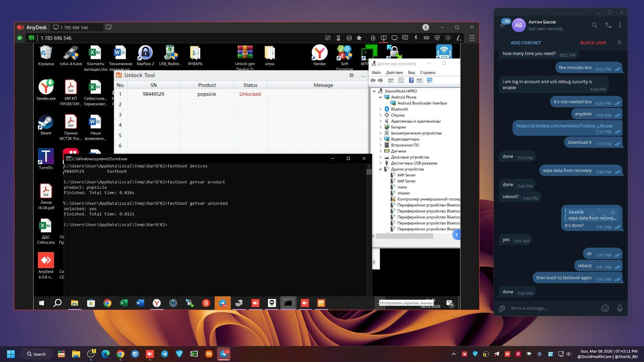Open the AnyDesk file transfer icon
644x362 pixels.
tap(373, 38)
